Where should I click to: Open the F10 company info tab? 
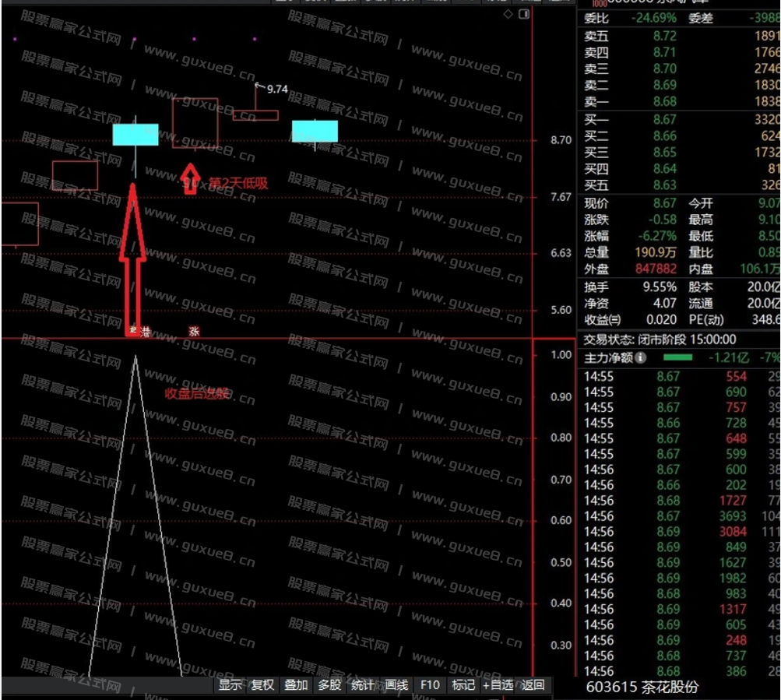(430, 685)
